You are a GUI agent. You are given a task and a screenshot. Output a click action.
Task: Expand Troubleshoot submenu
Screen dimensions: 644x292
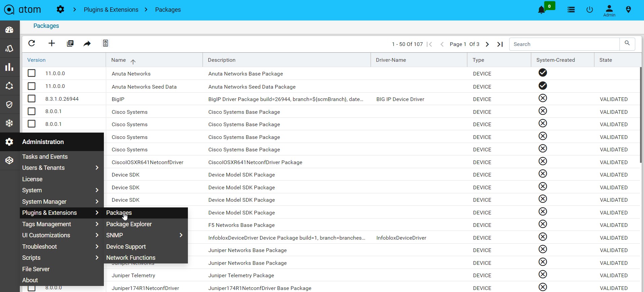pos(97,247)
